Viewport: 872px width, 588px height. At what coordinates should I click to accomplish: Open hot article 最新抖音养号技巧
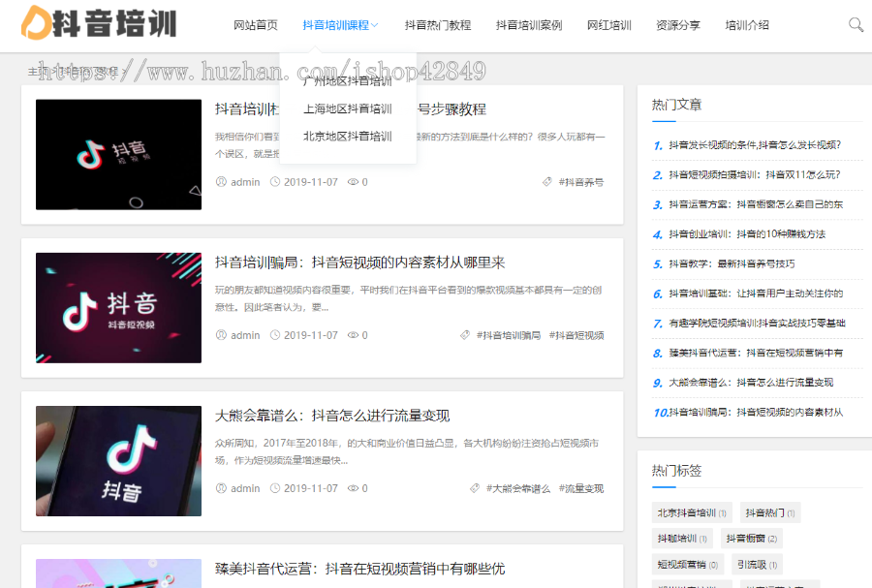(732, 263)
